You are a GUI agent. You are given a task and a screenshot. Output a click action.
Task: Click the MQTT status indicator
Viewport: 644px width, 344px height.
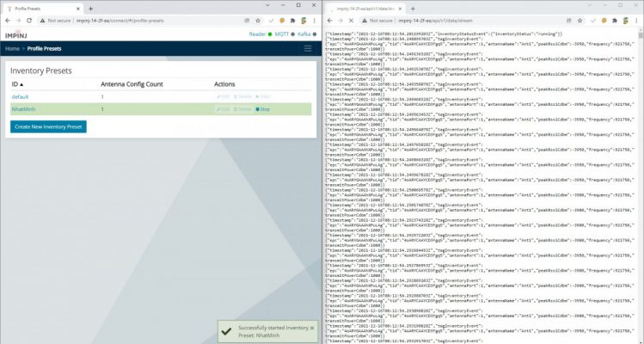(x=281, y=35)
